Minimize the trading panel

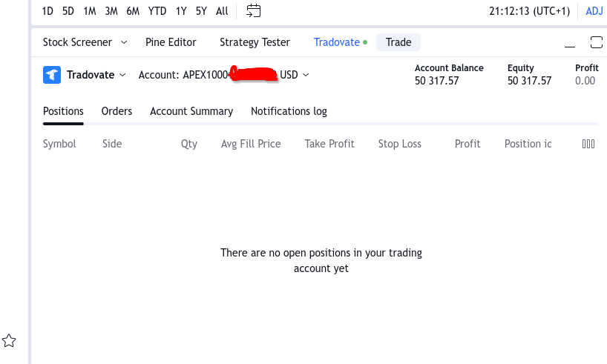coord(569,42)
